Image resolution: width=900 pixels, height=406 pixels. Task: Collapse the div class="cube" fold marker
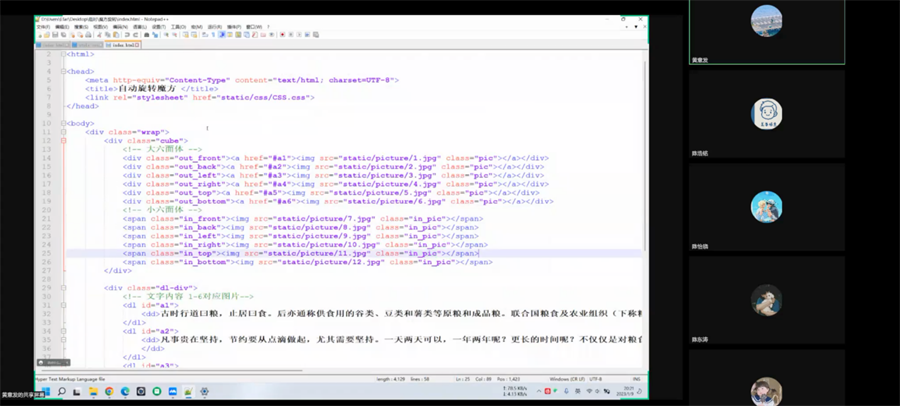pyautogui.click(x=63, y=140)
